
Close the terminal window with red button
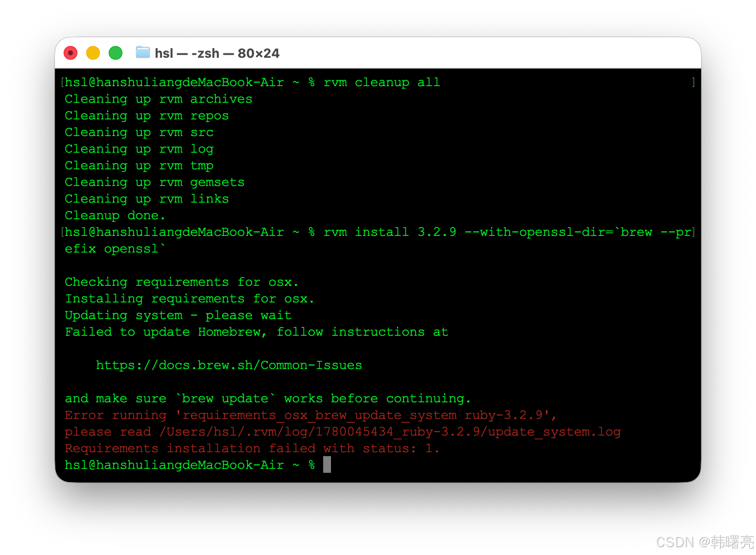71,53
